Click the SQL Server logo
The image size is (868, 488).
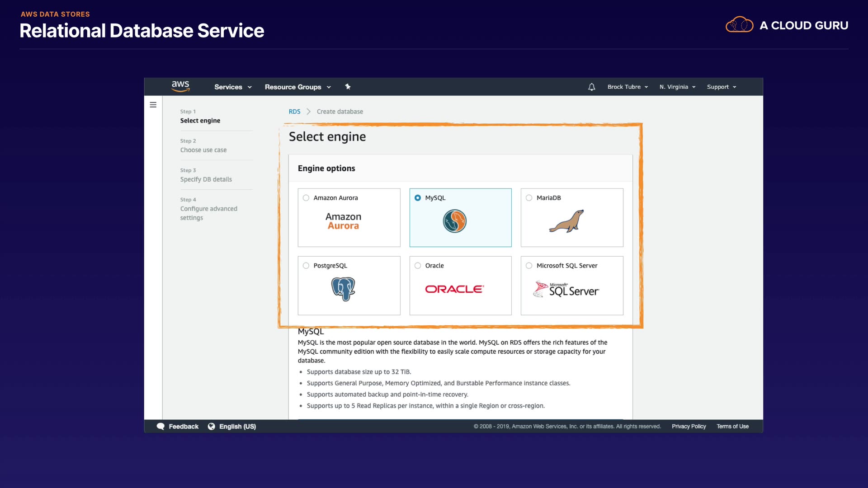coord(566,290)
